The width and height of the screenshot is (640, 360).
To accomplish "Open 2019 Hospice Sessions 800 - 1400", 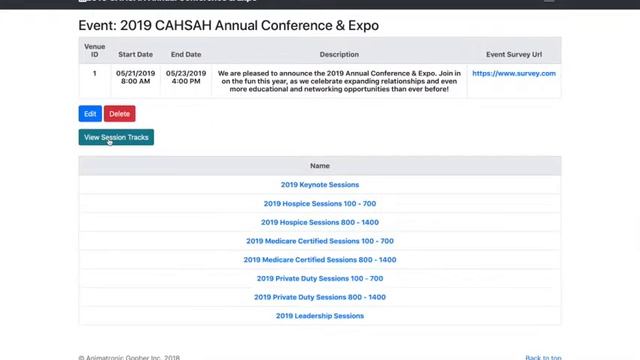I will [x=320, y=222].
